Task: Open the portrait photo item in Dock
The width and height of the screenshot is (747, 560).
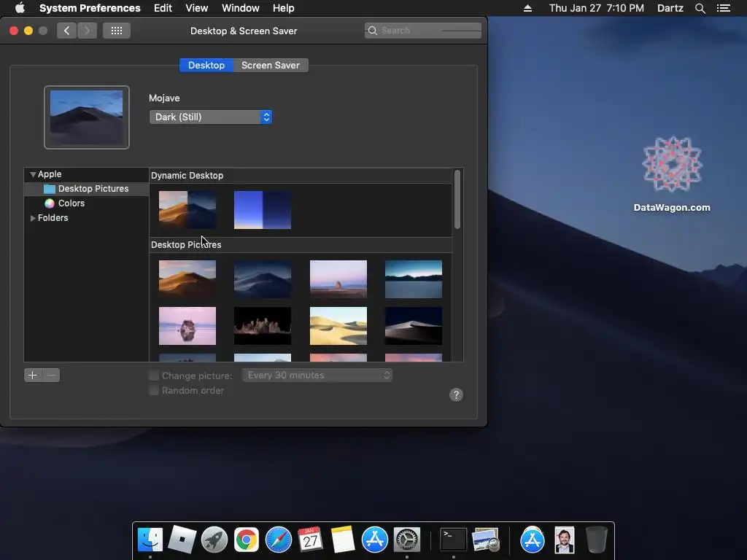Action: (564, 540)
